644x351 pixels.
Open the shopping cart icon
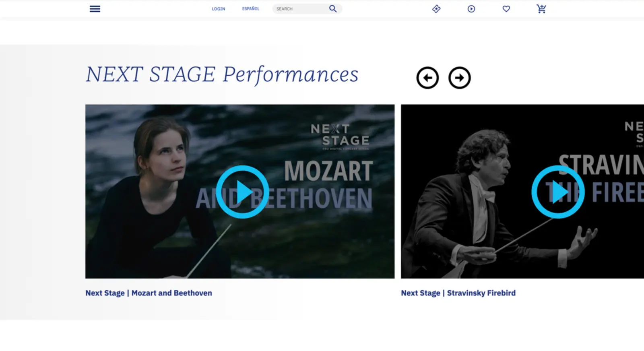[x=541, y=9]
